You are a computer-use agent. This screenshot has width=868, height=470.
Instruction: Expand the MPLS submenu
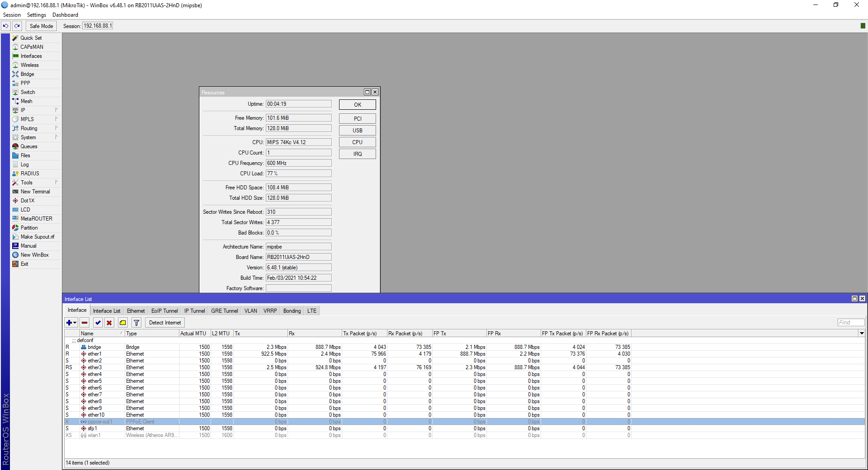coord(36,119)
